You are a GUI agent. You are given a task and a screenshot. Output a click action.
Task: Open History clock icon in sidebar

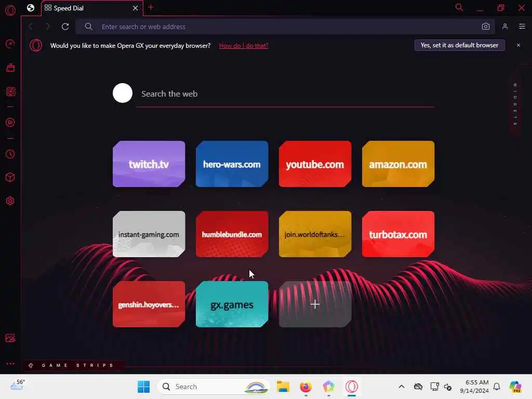(10, 154)
